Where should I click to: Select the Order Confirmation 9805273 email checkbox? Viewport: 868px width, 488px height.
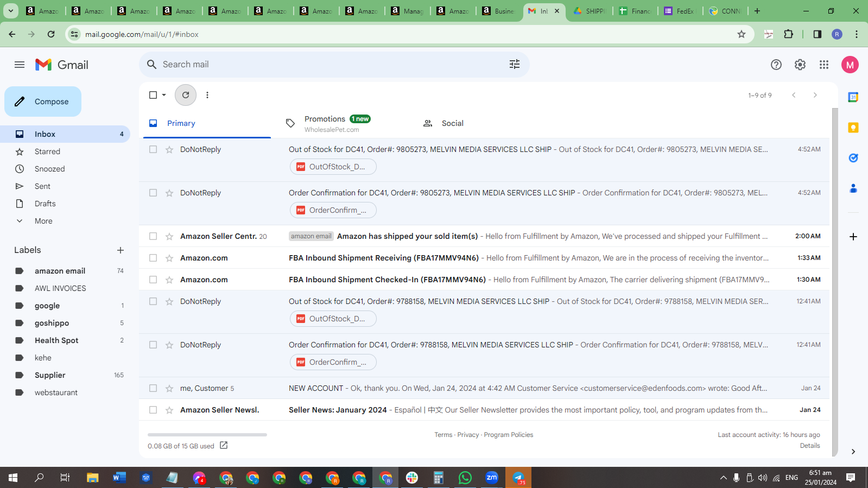click(153, 193)
